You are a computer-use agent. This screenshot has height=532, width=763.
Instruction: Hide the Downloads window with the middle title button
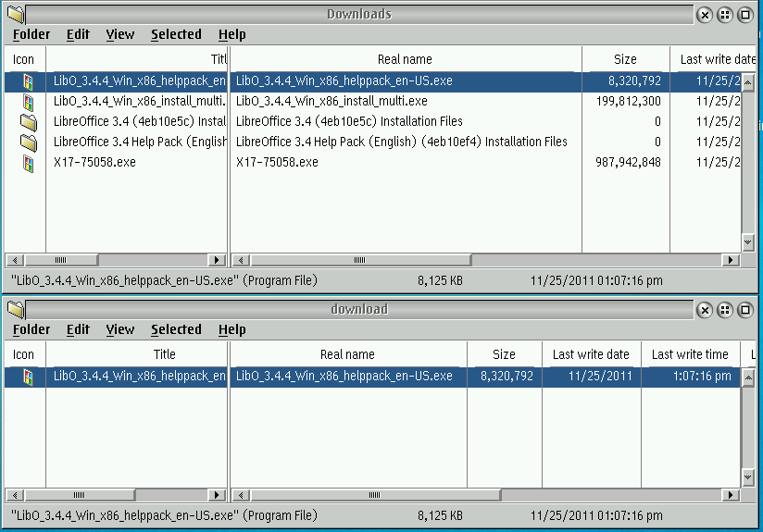(724, 15)
